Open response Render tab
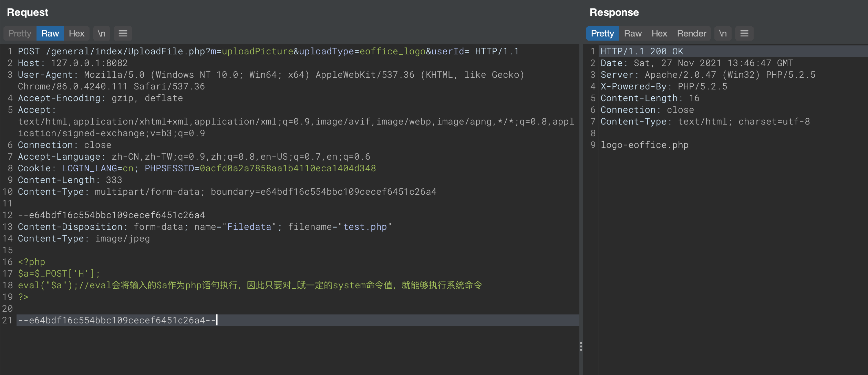The width and height of the screenshot is (868, 375). pos(691,33)
